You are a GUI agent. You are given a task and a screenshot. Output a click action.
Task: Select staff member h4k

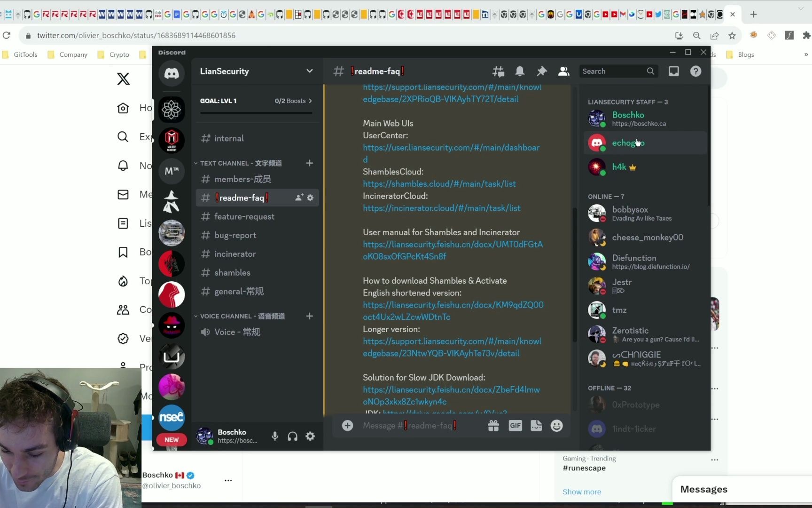tap(645, 167)
